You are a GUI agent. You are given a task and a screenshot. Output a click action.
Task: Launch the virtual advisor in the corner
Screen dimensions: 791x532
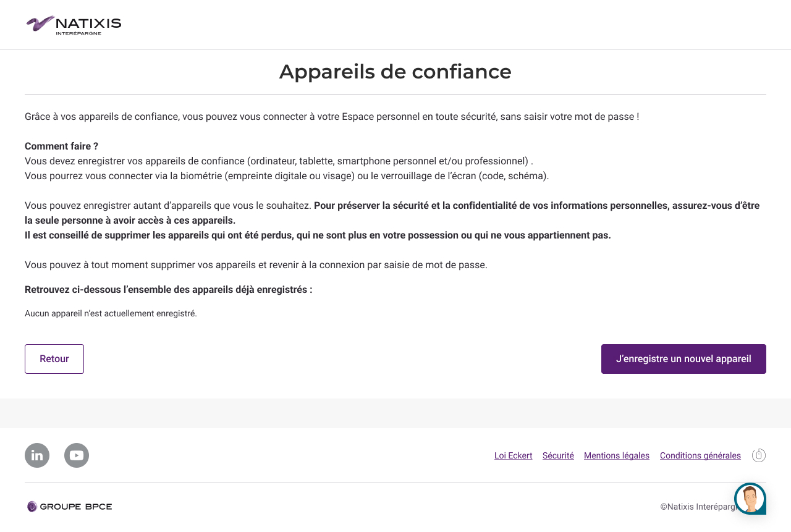pyautogui.click(x=750, y=498)
